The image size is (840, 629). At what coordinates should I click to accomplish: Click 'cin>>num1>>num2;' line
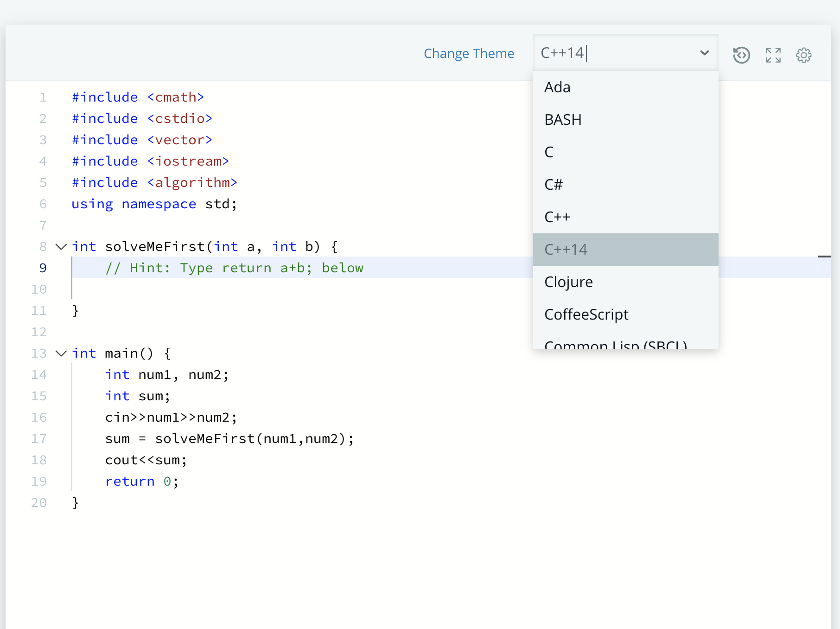tap(171, 417)
